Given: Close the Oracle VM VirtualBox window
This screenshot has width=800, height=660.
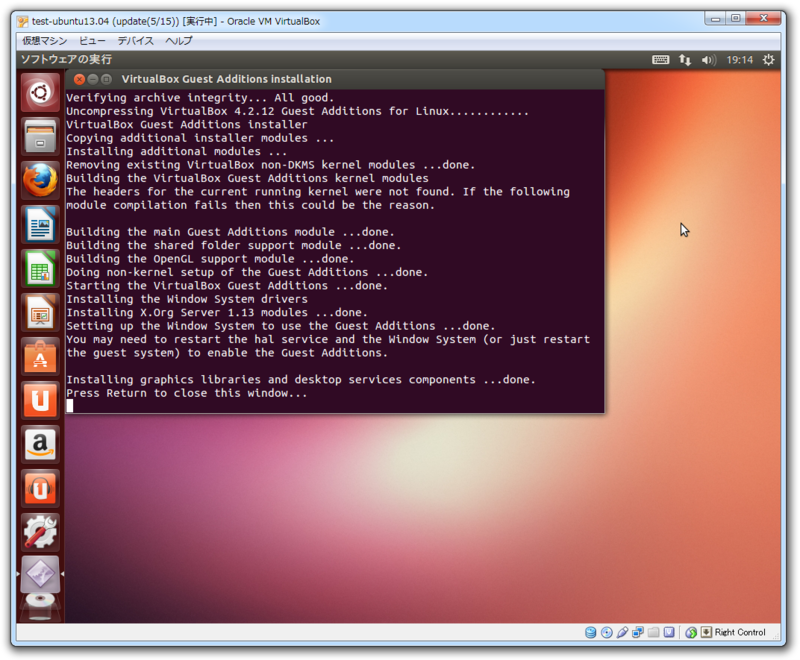Looking at the screenshot, I should pos(763,18).
